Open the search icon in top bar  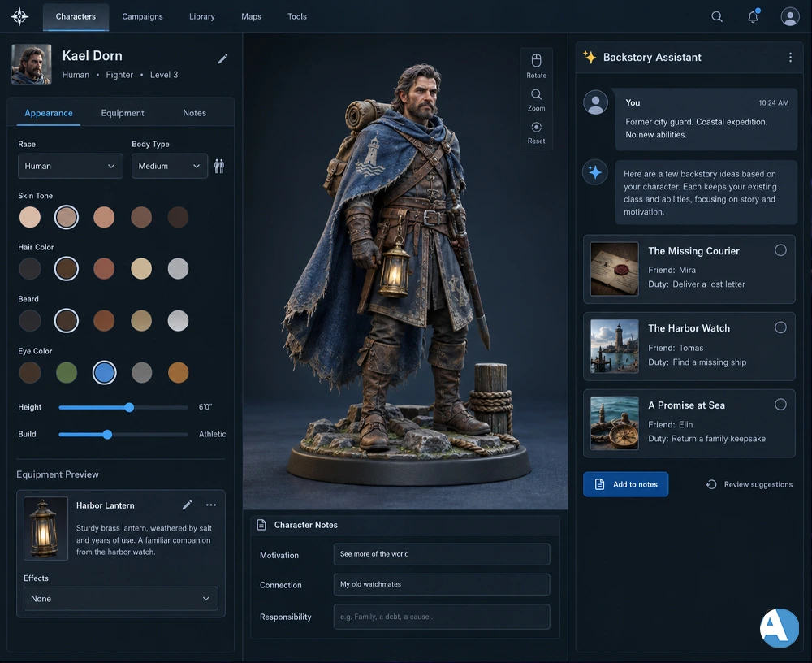point(717,16)
